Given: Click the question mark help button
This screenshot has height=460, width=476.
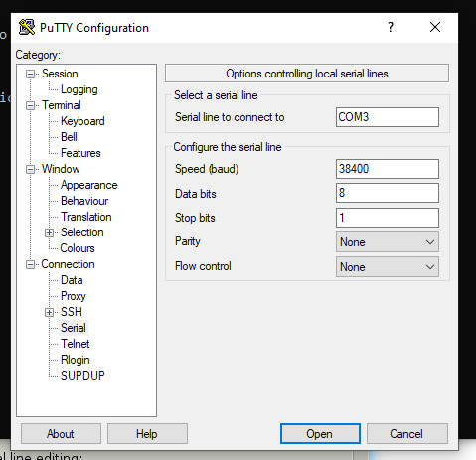Looking at the screenshot, I should (x=391, y=27).
